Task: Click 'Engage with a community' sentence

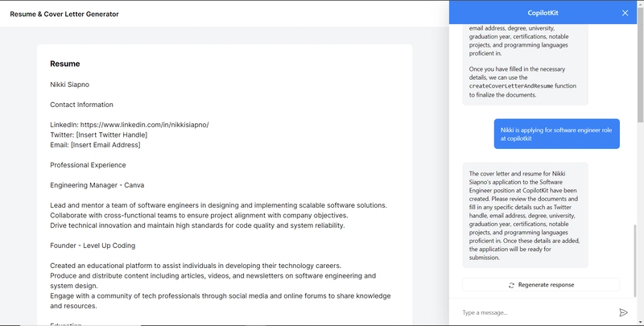Action: (220, 301)
